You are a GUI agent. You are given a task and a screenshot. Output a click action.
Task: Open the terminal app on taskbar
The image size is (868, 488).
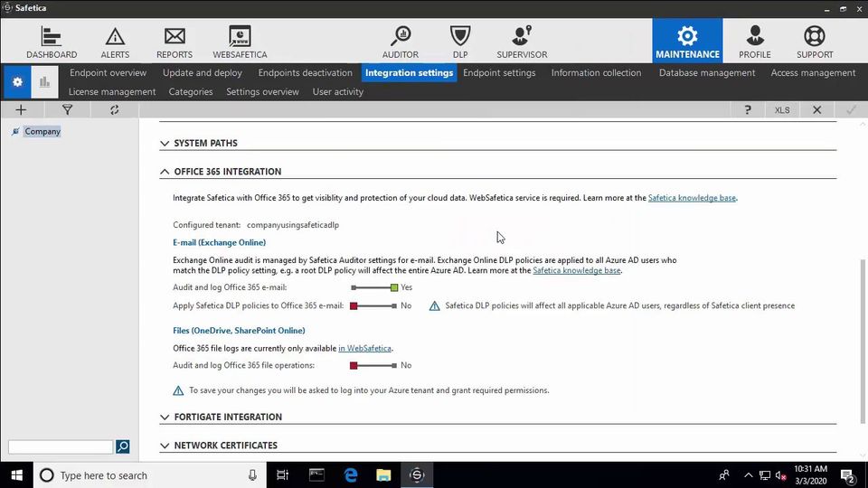click(316, 474)
